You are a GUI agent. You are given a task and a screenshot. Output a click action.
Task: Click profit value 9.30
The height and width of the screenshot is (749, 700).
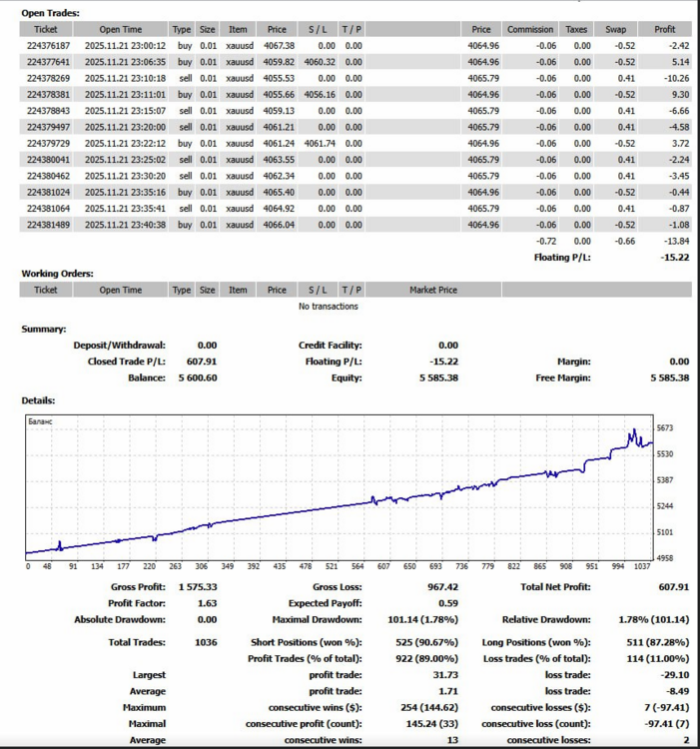tap(680, 95)
